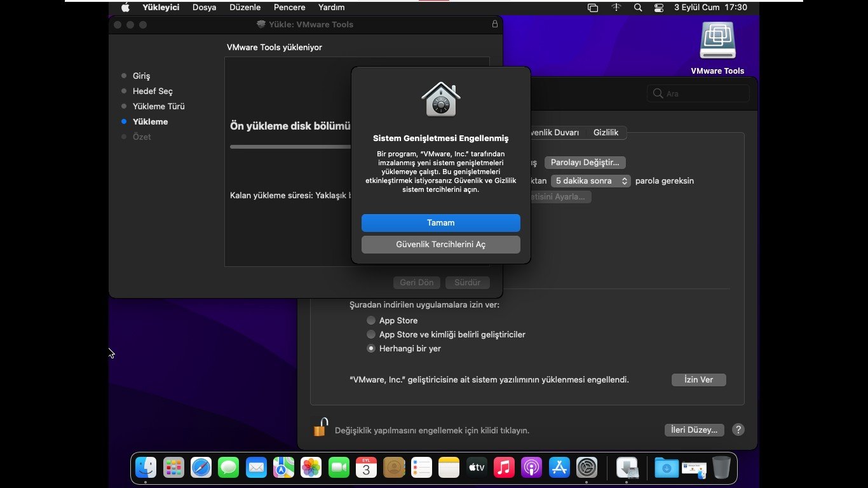This screenshot has width=868, height=488.
Task: Click the Yükleme installer step
Action: [150, 121]
